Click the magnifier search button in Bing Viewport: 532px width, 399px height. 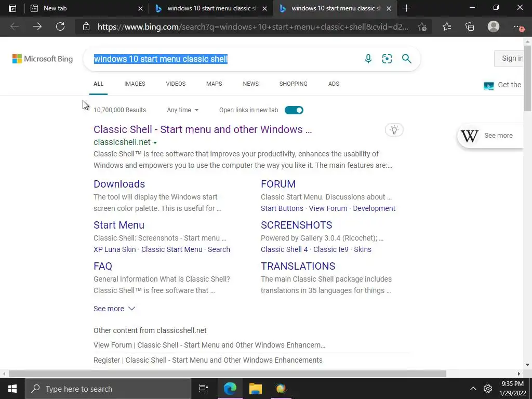pos(406,59)
